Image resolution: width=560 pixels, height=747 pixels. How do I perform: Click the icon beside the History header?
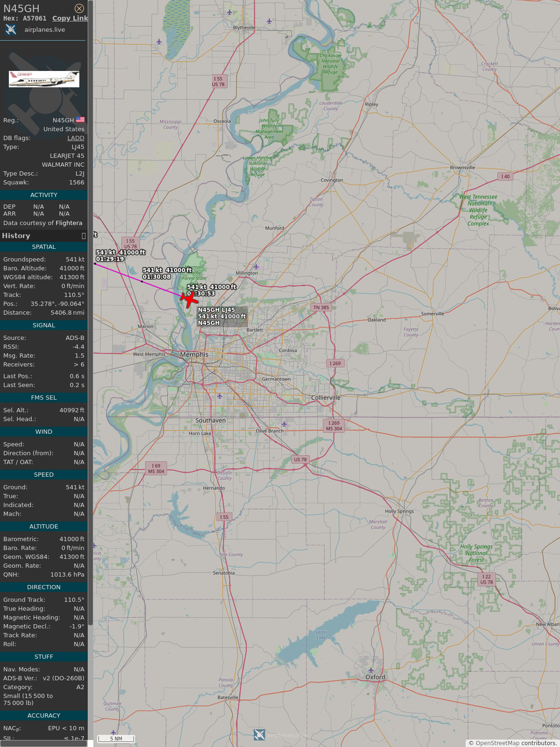point(84,236)
